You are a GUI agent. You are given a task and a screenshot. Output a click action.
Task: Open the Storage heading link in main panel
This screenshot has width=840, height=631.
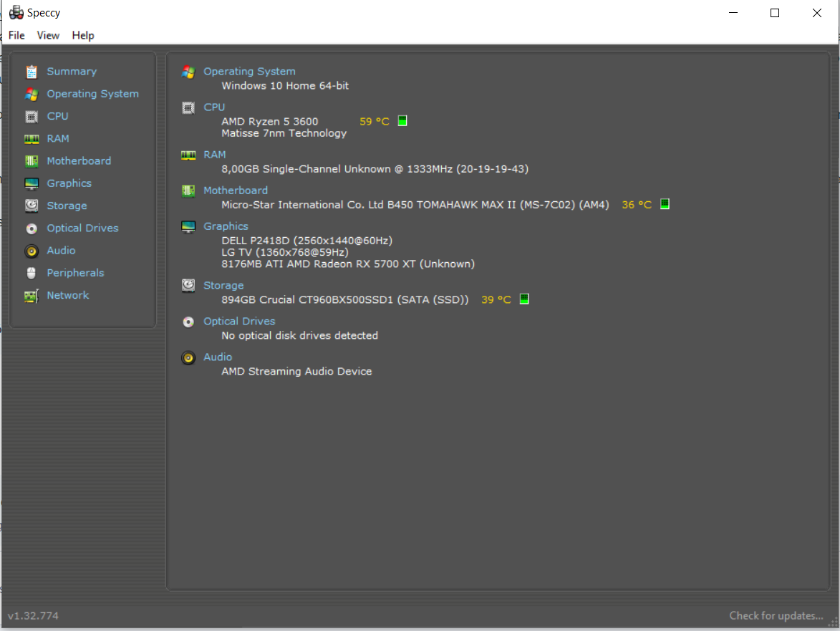(223, 286)
